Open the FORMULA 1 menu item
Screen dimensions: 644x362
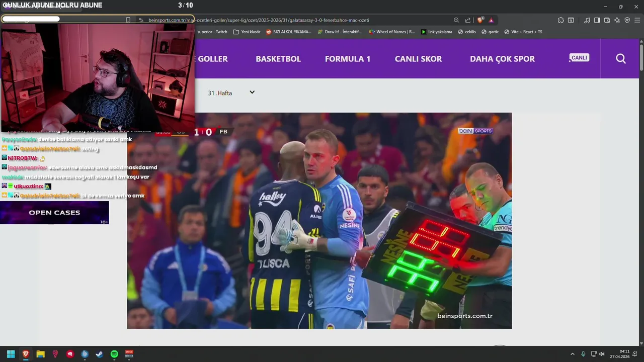click(348, 59)
